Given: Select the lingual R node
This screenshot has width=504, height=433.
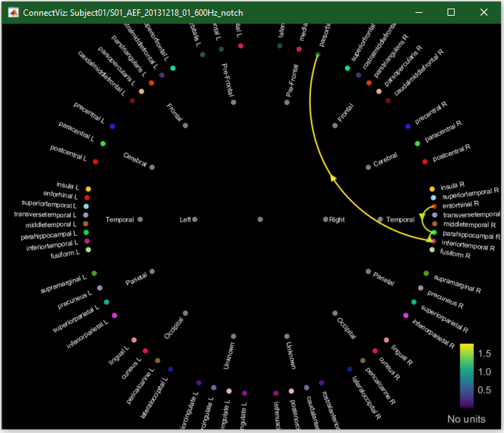Looking at the screenshot, I should pos(386,340).
